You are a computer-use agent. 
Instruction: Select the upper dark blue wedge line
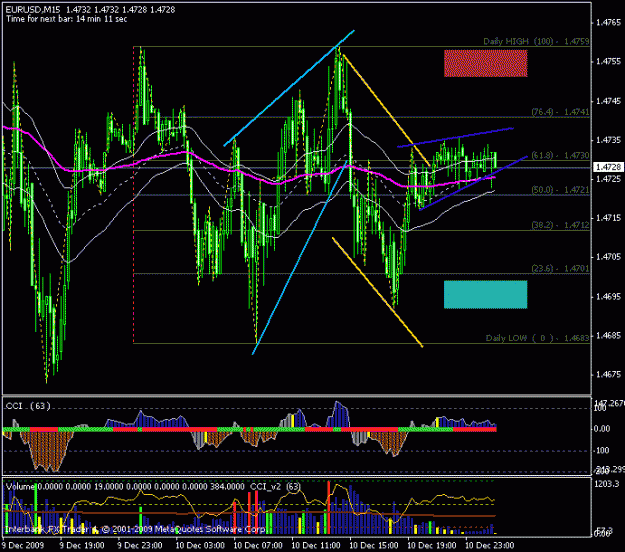tap(455, 138)
